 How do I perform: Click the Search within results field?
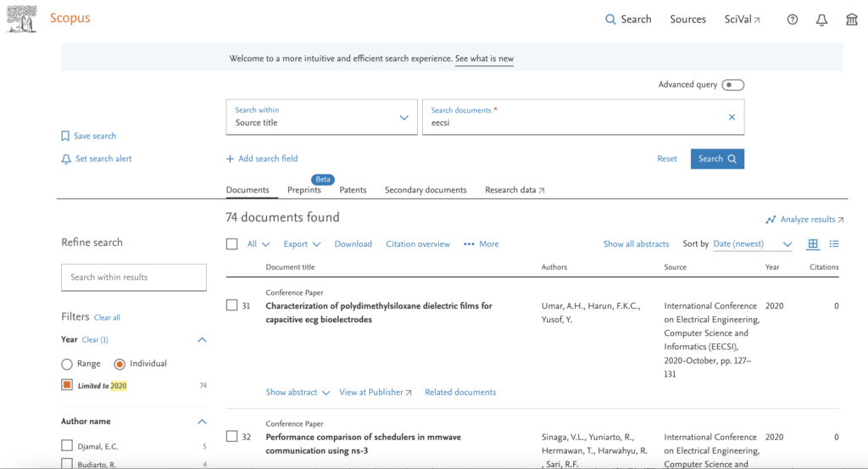tap(134, 277)
